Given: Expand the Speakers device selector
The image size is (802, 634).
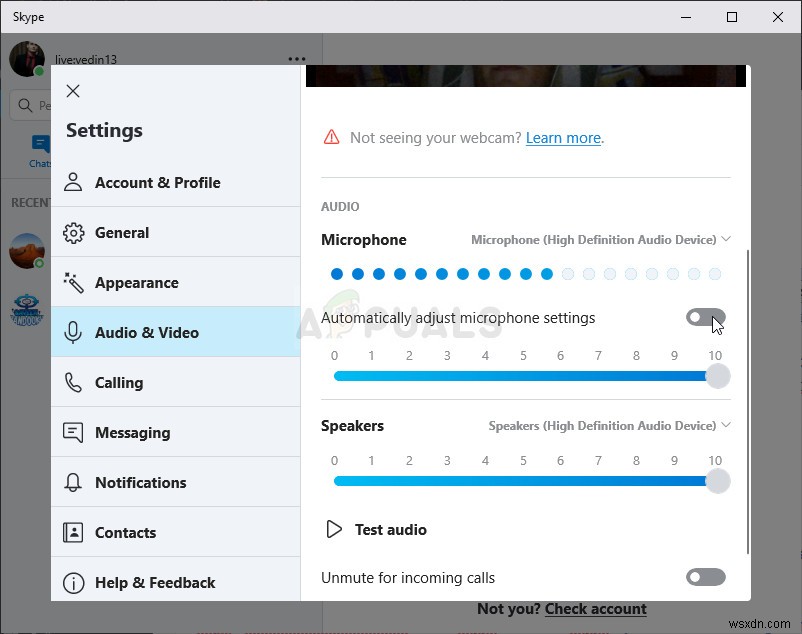Looking at the screenshot, I should (x=726, y=425).
